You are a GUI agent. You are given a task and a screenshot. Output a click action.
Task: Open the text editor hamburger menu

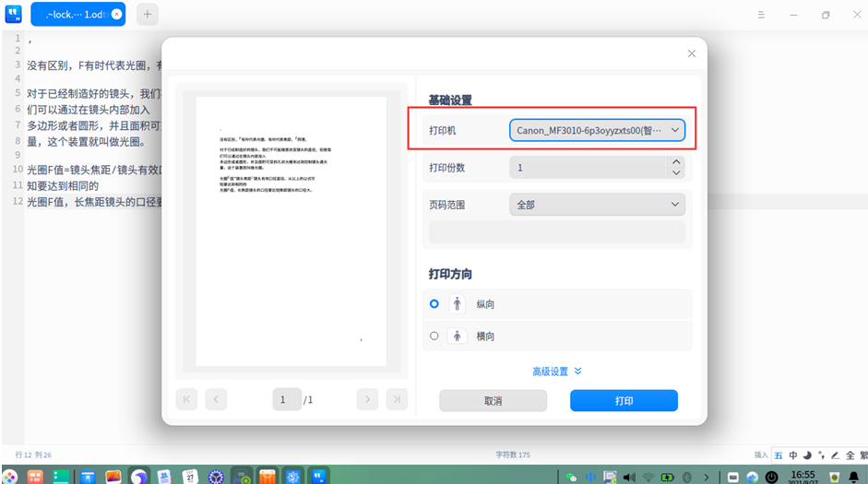[761, 15]
